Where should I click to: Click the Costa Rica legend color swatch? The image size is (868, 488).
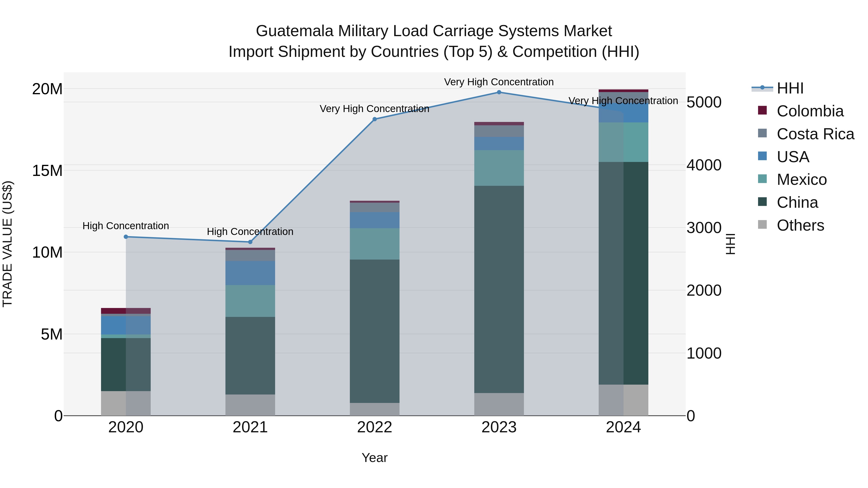click(762, 133)
